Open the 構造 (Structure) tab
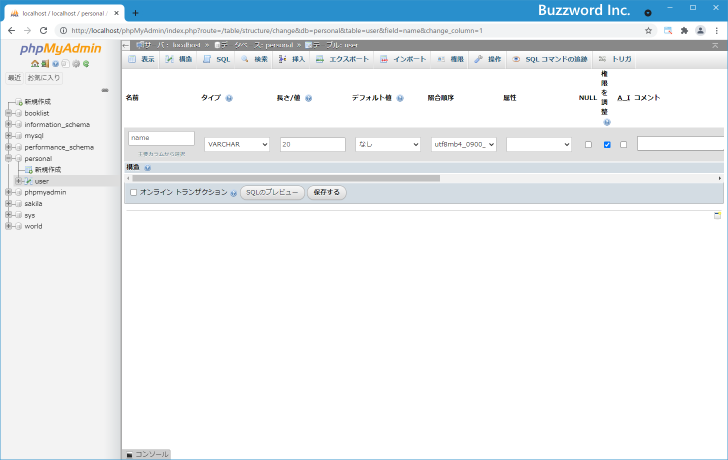The image size is (728, 460). [x=179, y=59]
